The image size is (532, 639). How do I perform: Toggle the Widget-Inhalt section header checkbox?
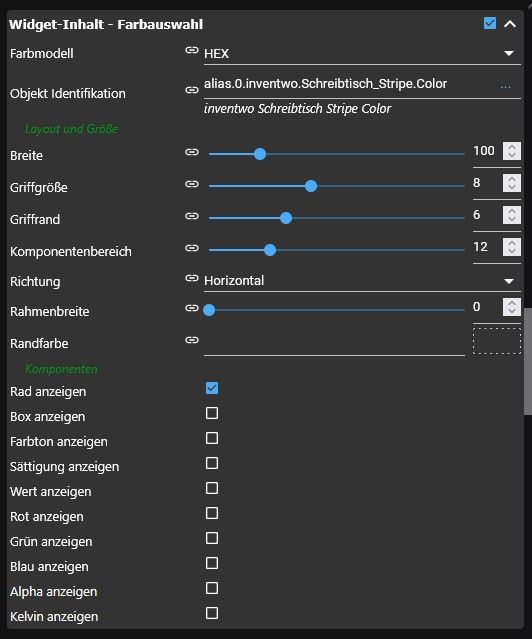[490, 23]
